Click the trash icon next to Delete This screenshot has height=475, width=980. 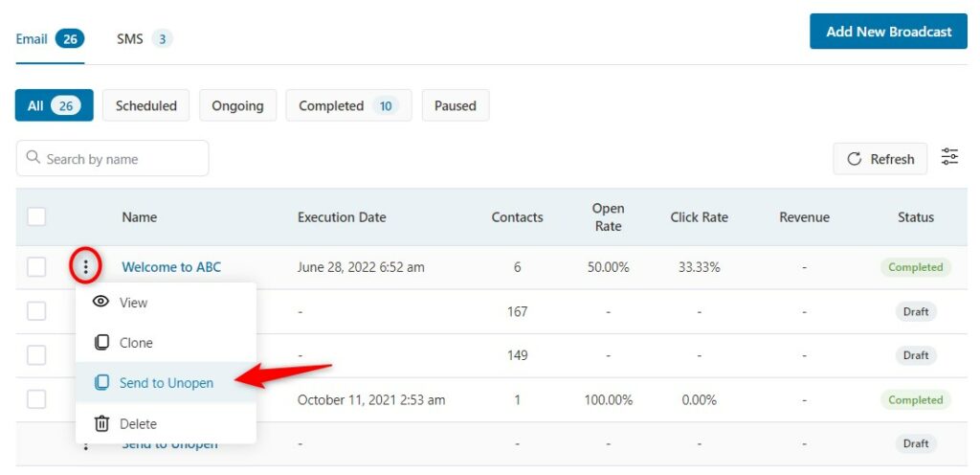[x=100, y=423]
